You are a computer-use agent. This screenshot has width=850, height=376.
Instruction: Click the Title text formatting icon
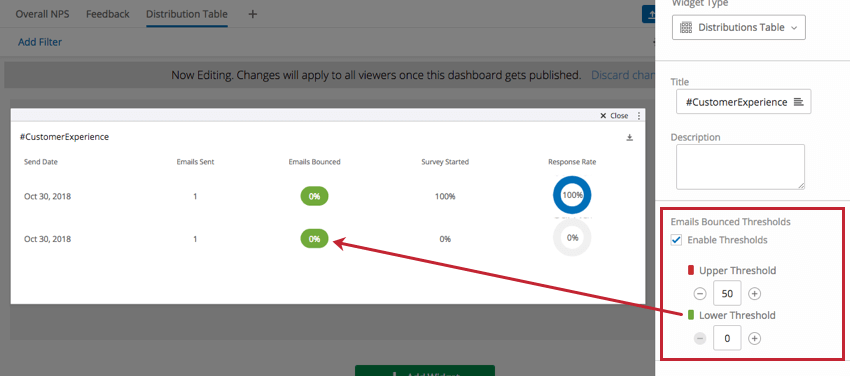(x=798, y=102)
